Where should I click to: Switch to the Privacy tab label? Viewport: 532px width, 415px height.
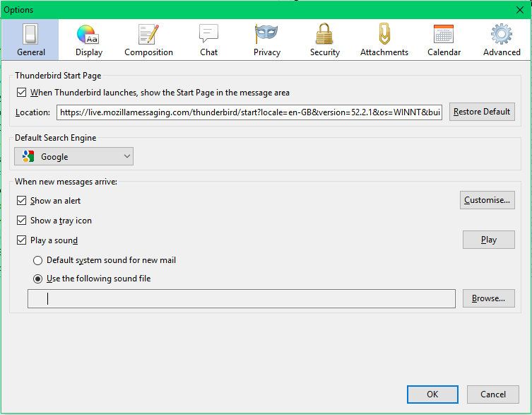[x=267, y=52]
